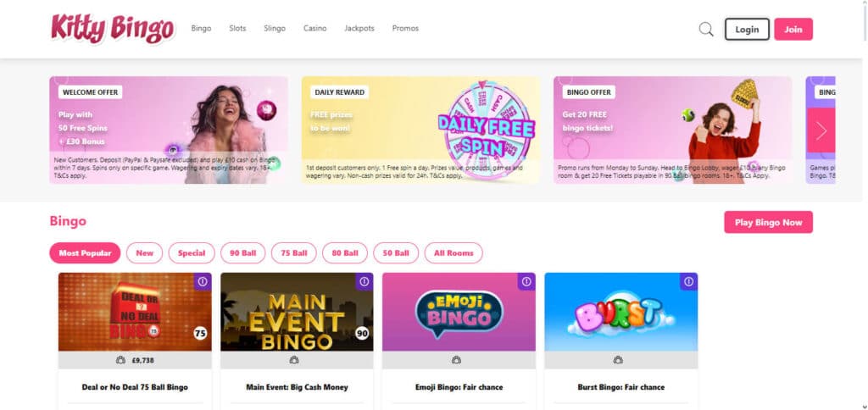This screenshot has width=868, height=410.
Task: Go to Promos in navigation
Action: [x=405, y=28]
